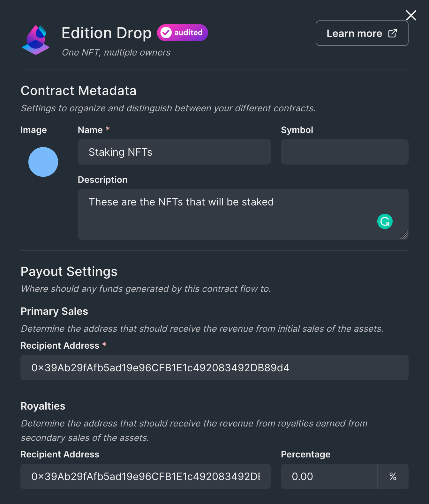Click the audited badge

[x=182, y=33]
